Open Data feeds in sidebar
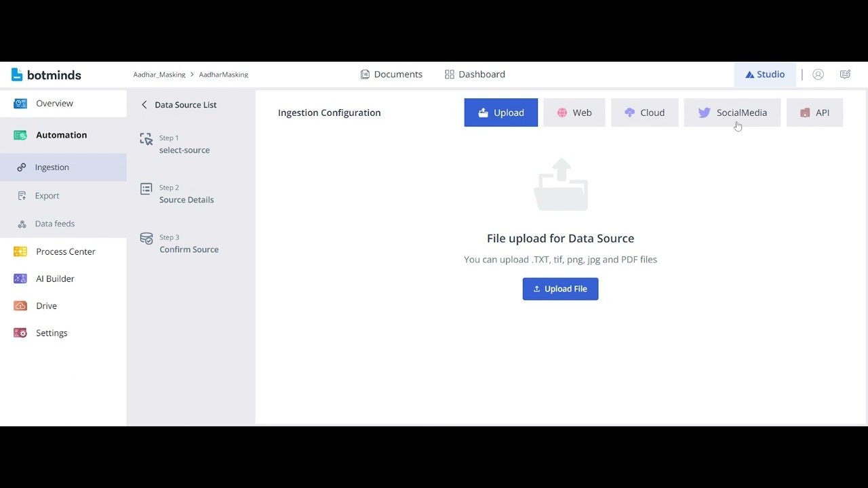 tap(63, 224)
